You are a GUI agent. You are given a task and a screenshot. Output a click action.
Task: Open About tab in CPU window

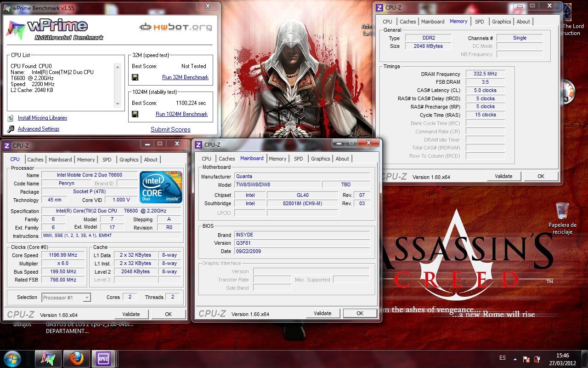coord(151,160)
